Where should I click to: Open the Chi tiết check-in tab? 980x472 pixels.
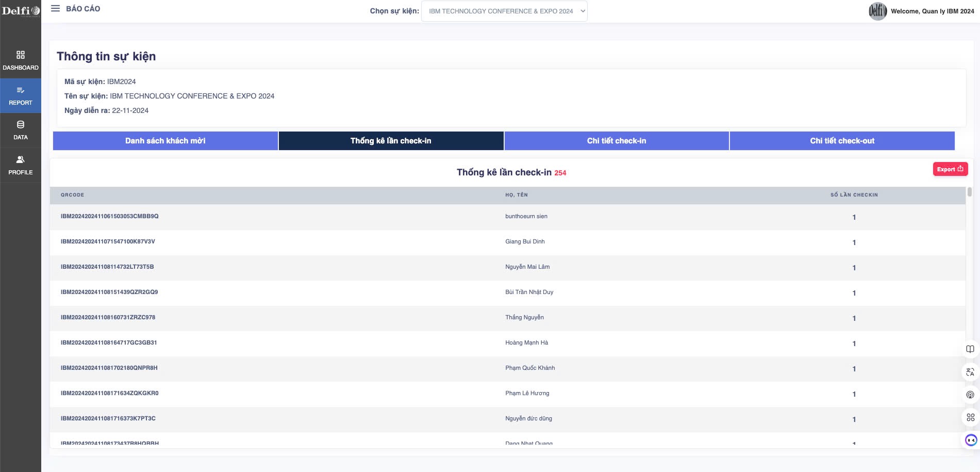point(616,141)
